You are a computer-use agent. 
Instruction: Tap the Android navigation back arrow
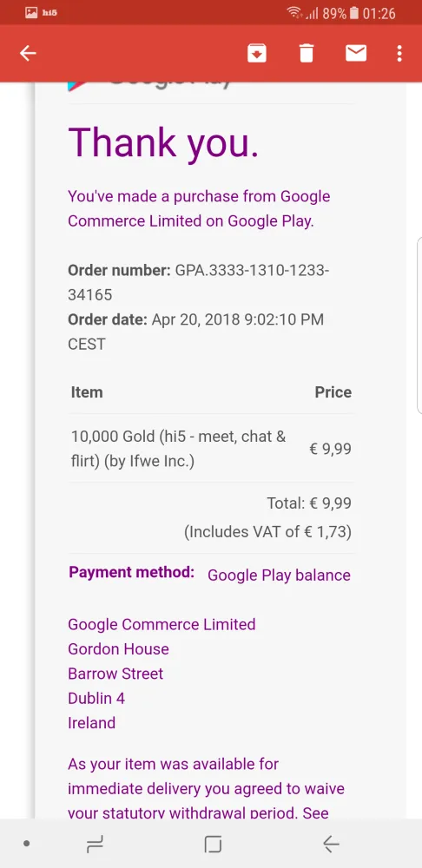[x=331, y=845]
